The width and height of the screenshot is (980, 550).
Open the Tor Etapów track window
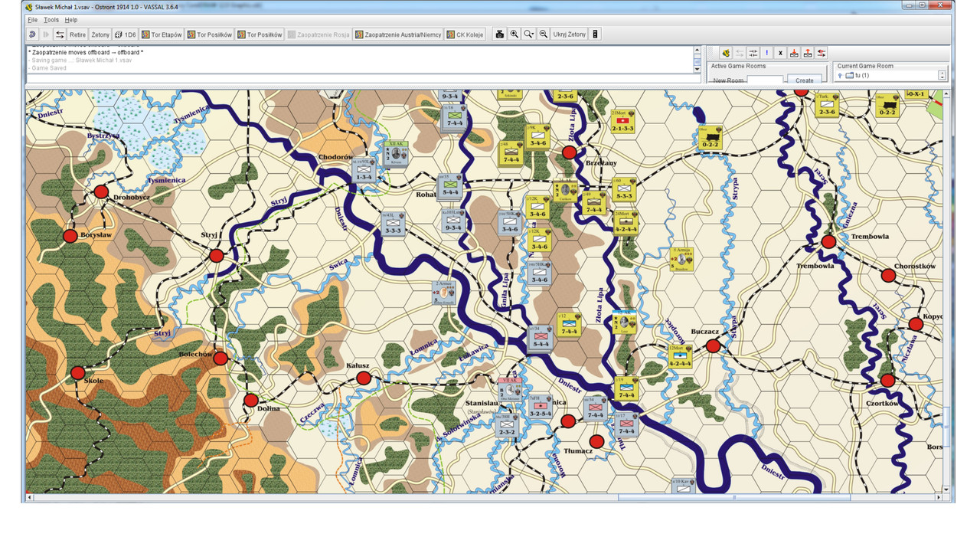click(x=162, y=34)
